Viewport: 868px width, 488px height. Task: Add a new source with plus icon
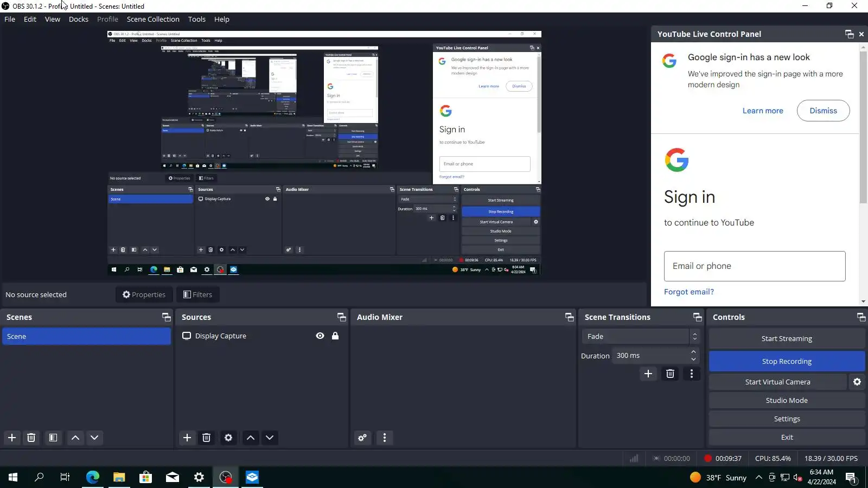pos(187,438)
